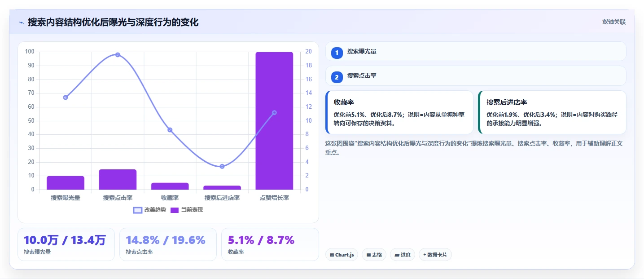Select the 数据卡片 tag
Viewport: 644px width, 279px height.
tap(435, 255)
